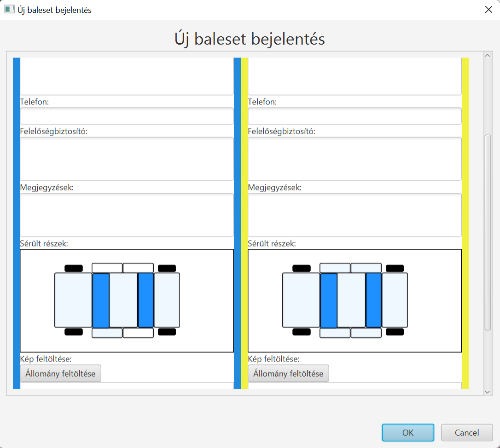Mark center roof section of yellow form's car

[x=351, y=300]
